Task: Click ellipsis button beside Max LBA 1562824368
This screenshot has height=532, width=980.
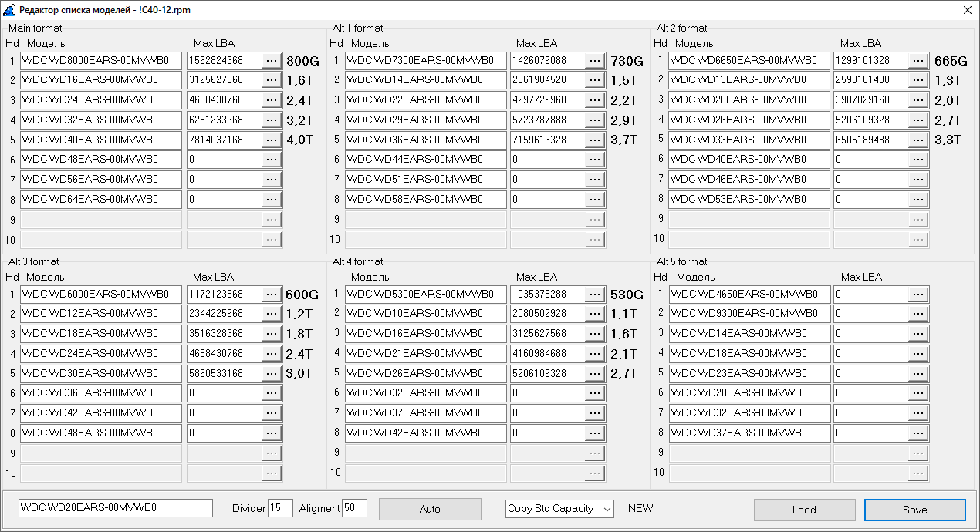Action: pos(272,60)
